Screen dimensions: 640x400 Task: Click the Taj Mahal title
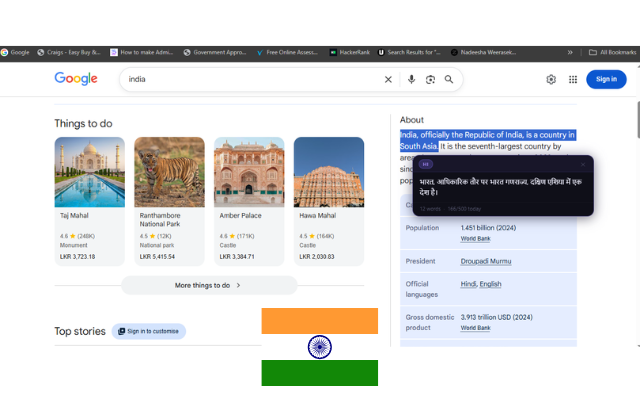click(74, 216)
